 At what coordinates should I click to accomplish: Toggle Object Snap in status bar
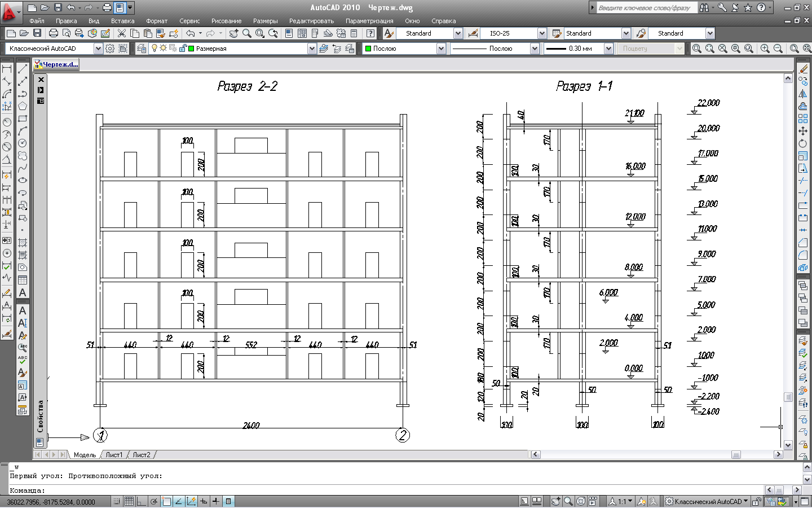(166, 501)
